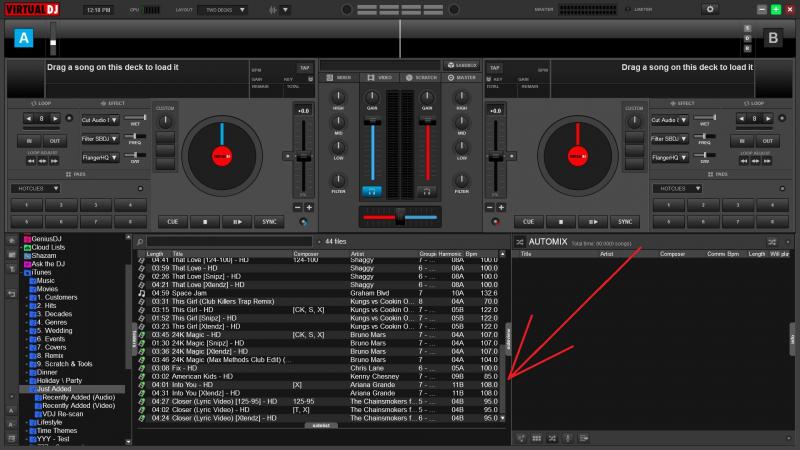The width and height of the screenshot is (800, 450).
Task: Increase deck B pitch with plus button
Action: point(501,207)
